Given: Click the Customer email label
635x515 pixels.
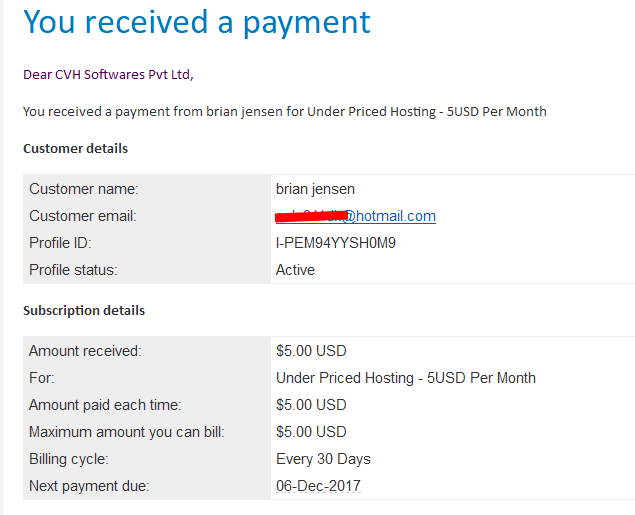Looking at the screenshot, I should click(x=83, y=216).
